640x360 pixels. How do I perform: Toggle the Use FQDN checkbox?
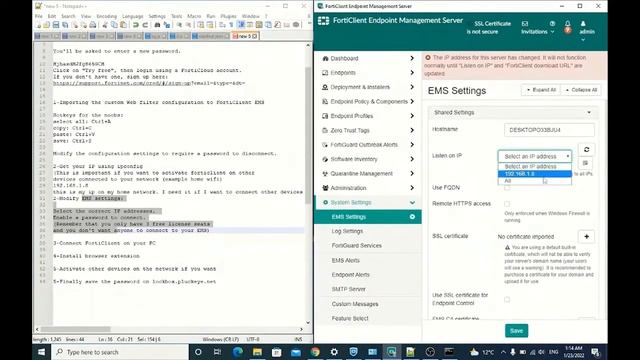click(x=507, y=188)
